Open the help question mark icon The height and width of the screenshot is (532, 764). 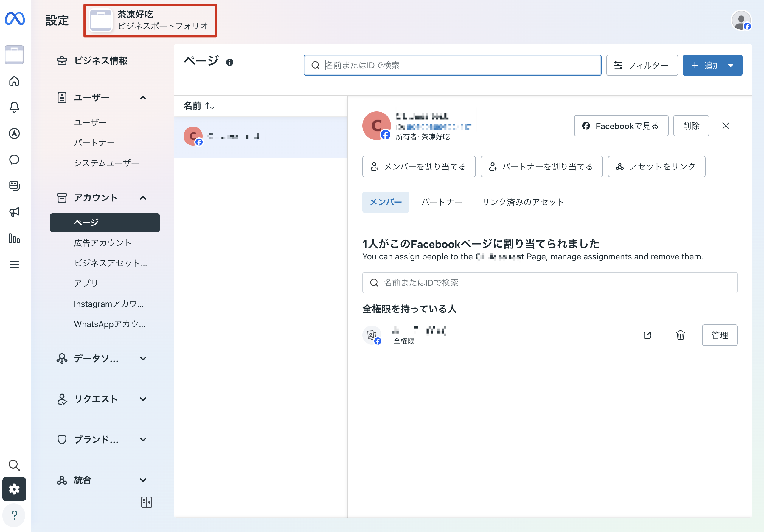[x=14, y=515]
